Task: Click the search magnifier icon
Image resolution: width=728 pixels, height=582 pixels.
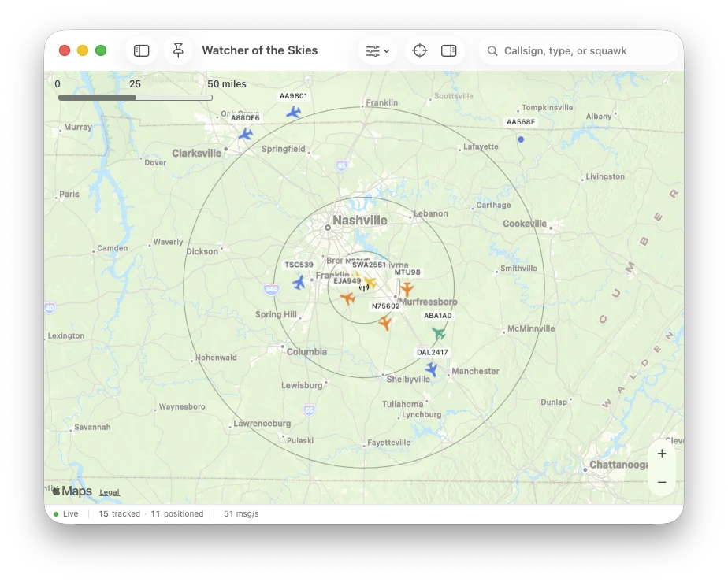Action: coord(492,51)
